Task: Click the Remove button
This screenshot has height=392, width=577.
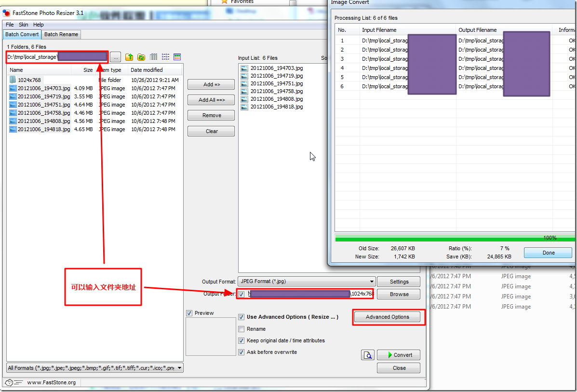Action: [211, 115]
